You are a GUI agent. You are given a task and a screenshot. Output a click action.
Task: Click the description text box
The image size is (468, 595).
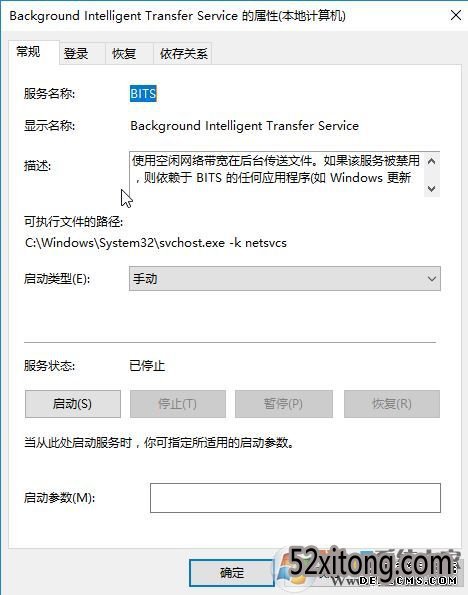(276, 174)
